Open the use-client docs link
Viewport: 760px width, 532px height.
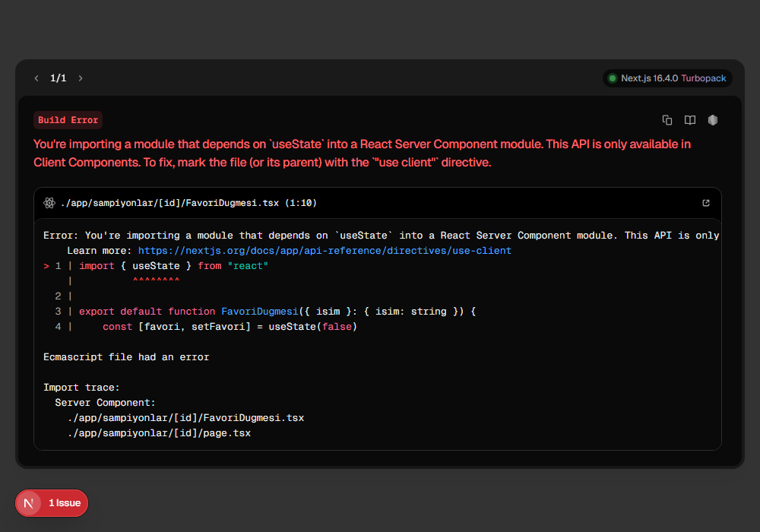point(325,251)
